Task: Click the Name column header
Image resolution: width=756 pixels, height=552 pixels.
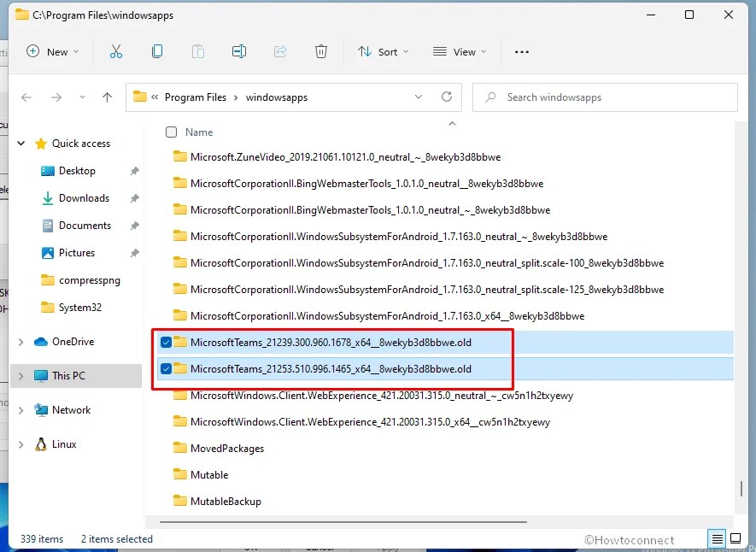Action: 199,132
